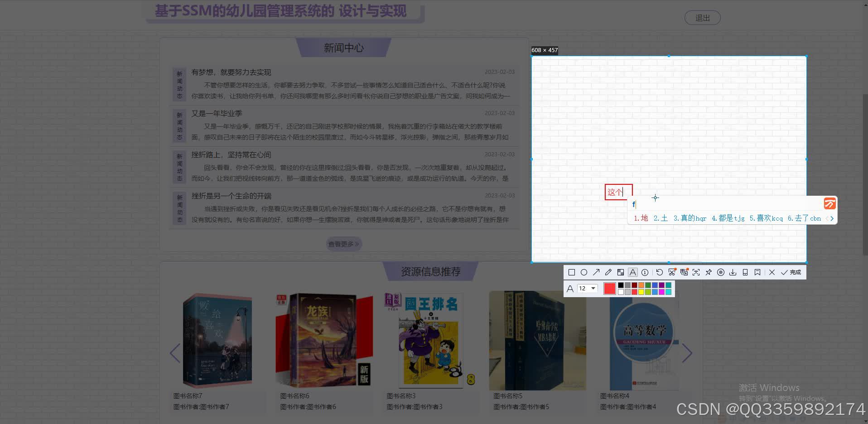Click the 图书名称7 label

point(188,396)
